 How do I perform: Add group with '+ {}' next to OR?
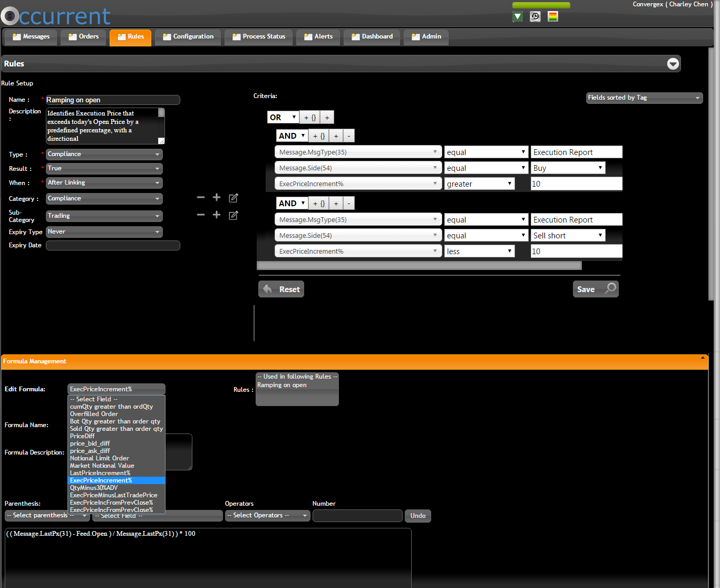pyautogui.click(x=310, y=118)
